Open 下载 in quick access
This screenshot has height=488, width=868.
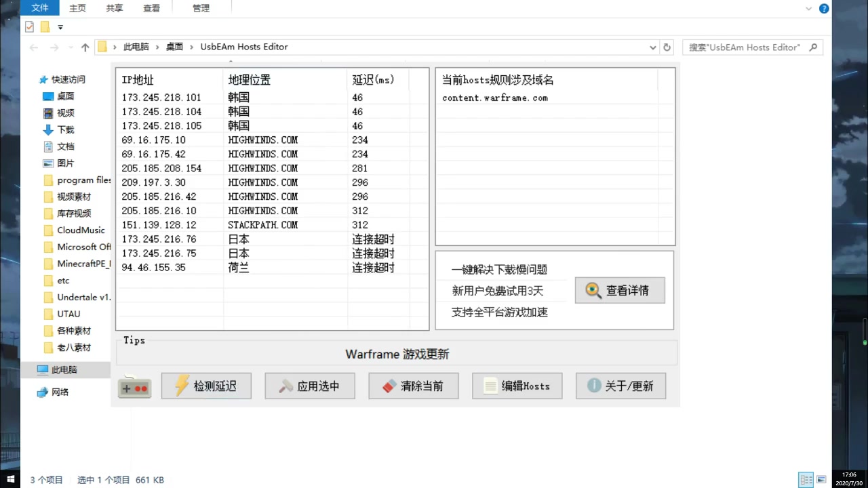tap(65, 129)
